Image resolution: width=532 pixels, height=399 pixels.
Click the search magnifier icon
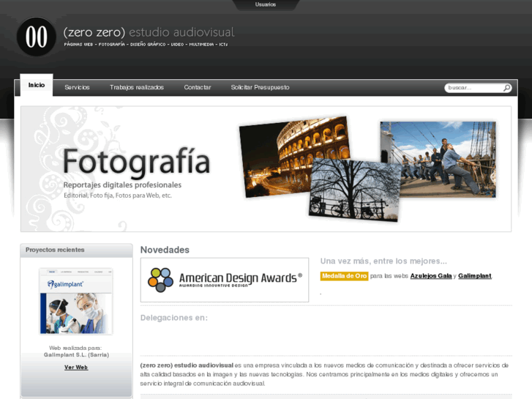506,88
